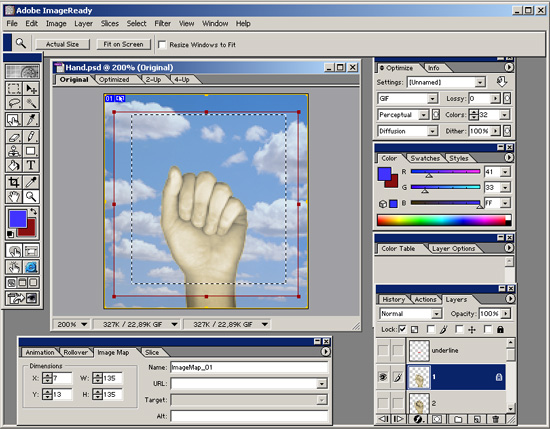Image resolution: width=550 pixels, height=429 pixels.
Task: Click the Actual Size button
Action: click(x=62, y=44)
